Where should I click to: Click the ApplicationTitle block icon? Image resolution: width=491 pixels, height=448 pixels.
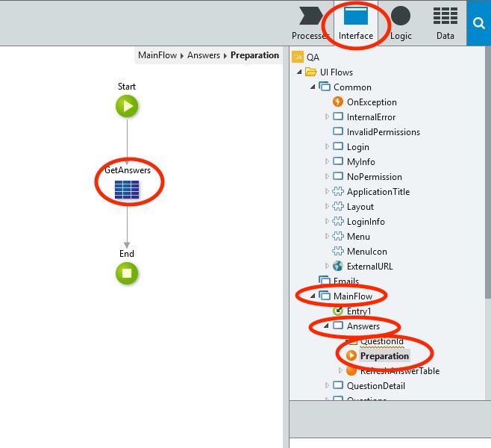(338, 191)
